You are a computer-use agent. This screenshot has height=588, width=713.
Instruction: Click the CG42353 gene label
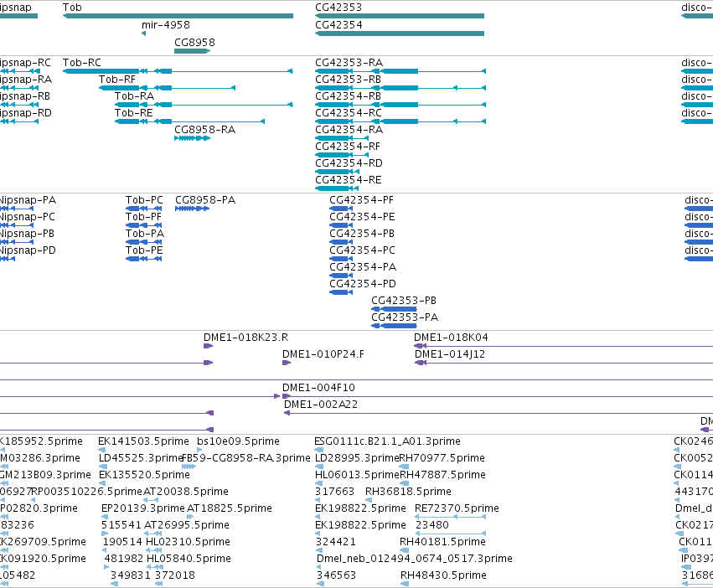coord(338,8)
